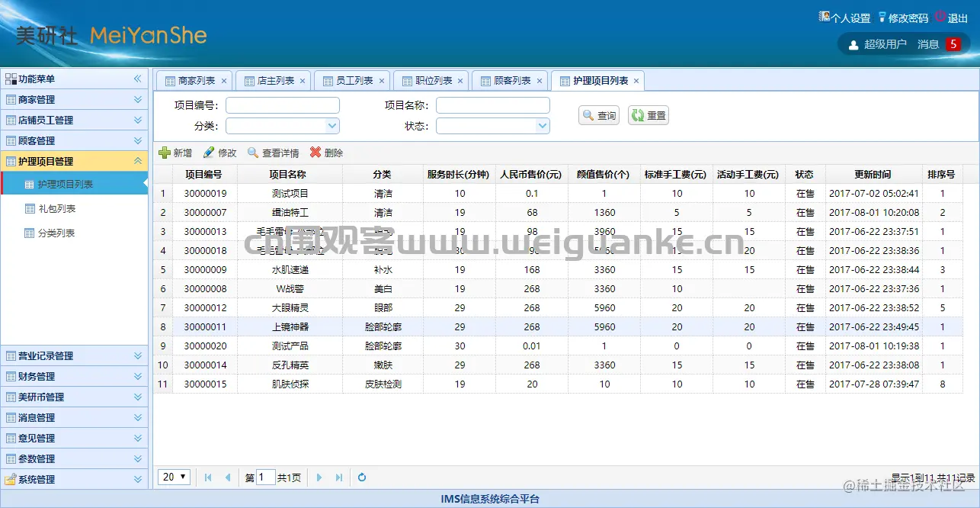Go to previous page icon

click(227, 477)
